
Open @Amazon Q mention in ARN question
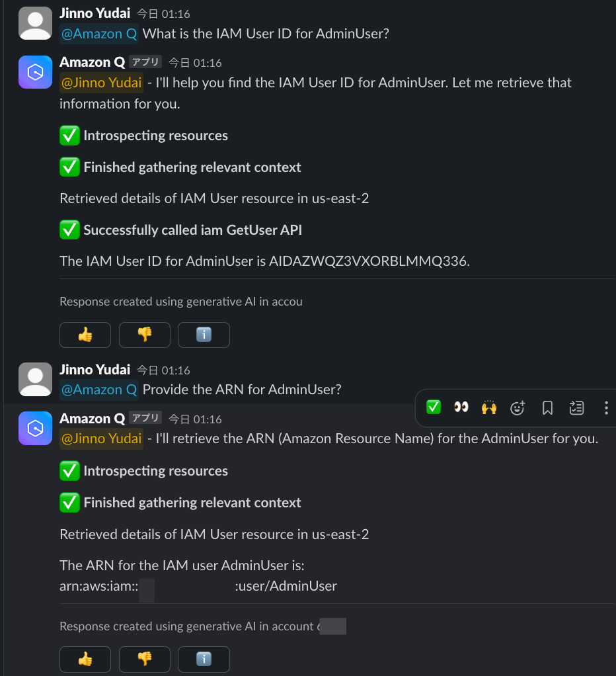click(x=99, y=390)
